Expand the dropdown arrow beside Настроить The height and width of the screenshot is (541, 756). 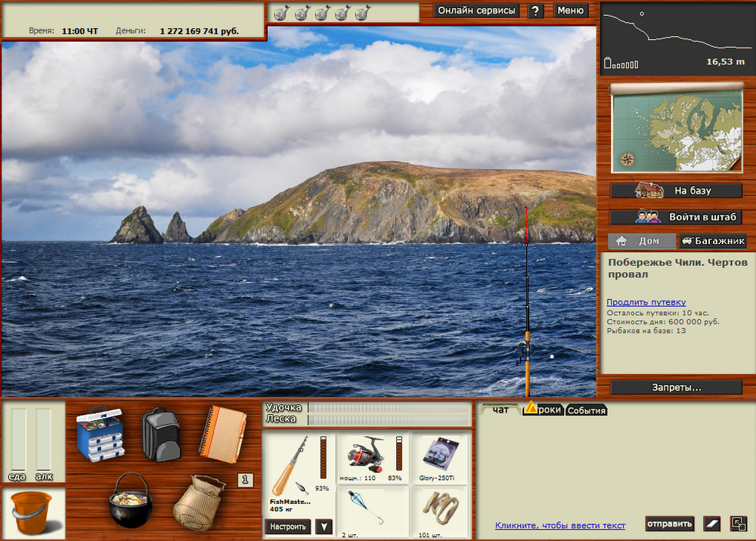coord(324,527)
